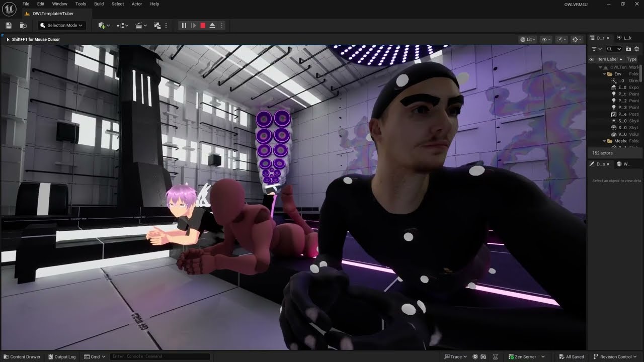
Task: Switch to the Live Link tab
Action: coord(624,38)
